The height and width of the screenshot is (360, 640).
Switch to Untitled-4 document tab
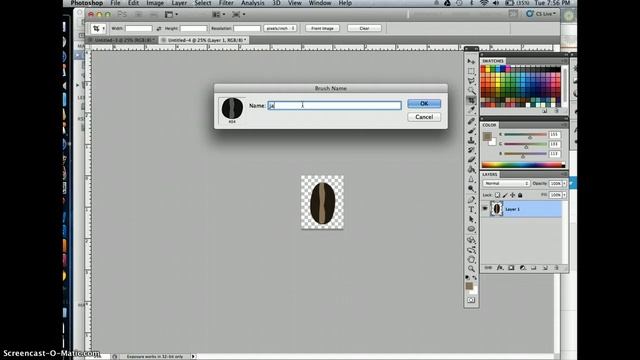204,40
